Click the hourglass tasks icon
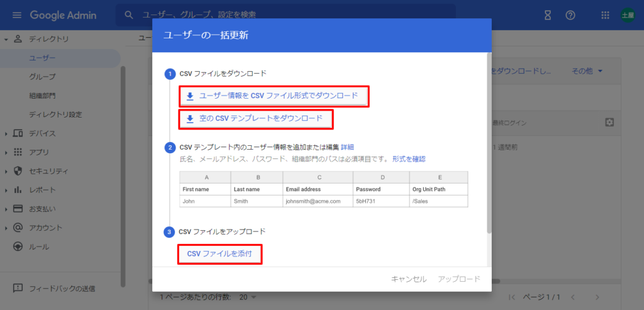The height and width of the screenshot is (310, 644). [548, 15]
